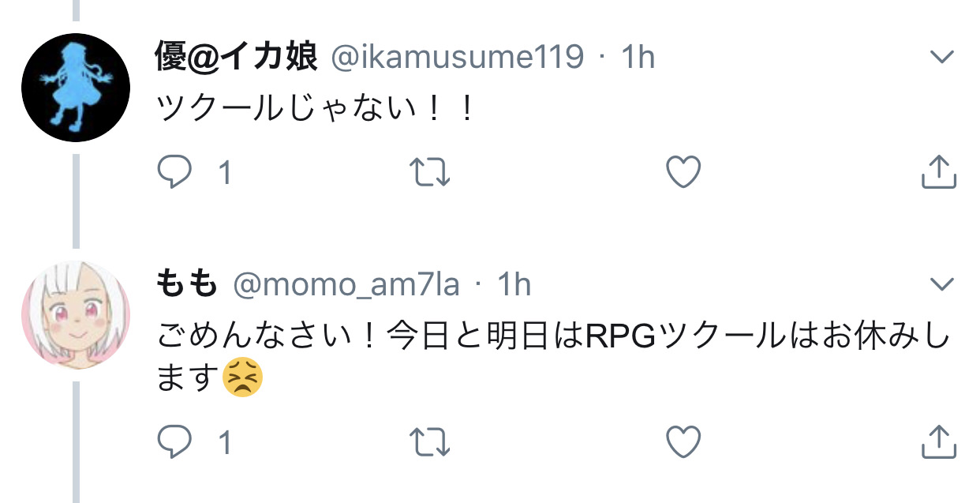The image size is (980, 503).
Task: Reply to momo_am7la's tweet
Action: pos(172,442)
